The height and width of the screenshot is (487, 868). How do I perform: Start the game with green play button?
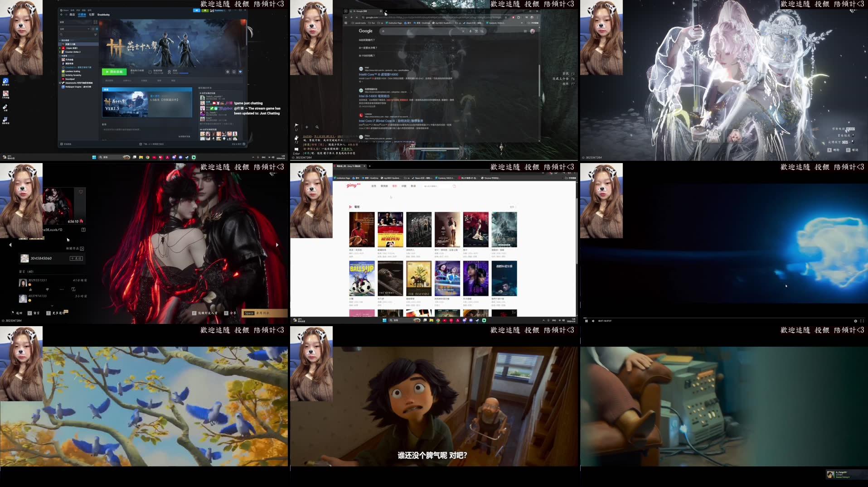[114, 72]
